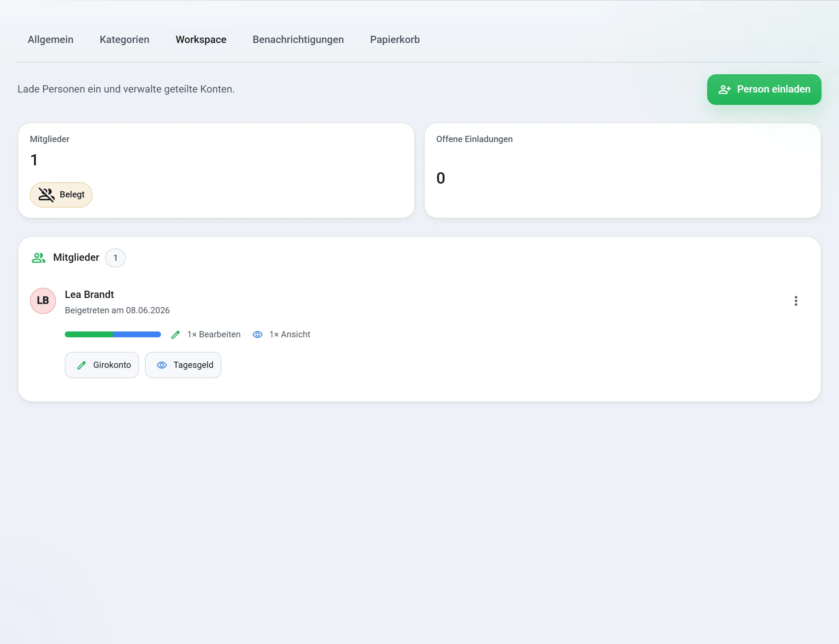839x644 pixels.
Task: Click the Belegt status badge
Action: coord(61,195)
